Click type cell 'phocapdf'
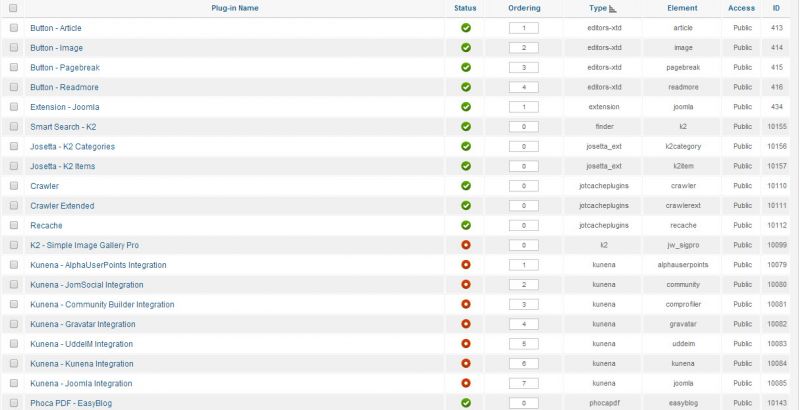This screenshot has height=410, width=800. [604, 403]
